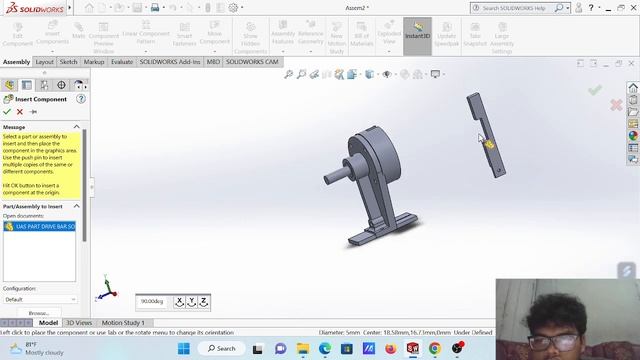Open the FeatureManager design tree tab
This screenshot has height=360, width=640.
pos(9,85)
